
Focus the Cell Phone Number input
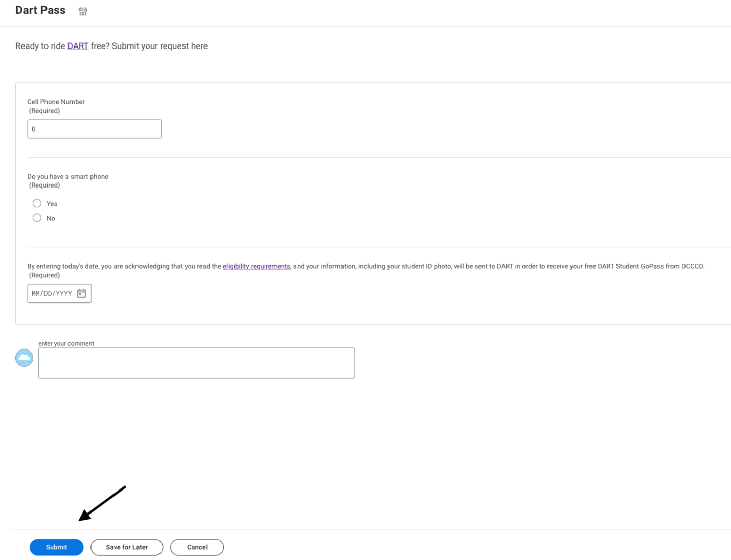tap(94, 129)
